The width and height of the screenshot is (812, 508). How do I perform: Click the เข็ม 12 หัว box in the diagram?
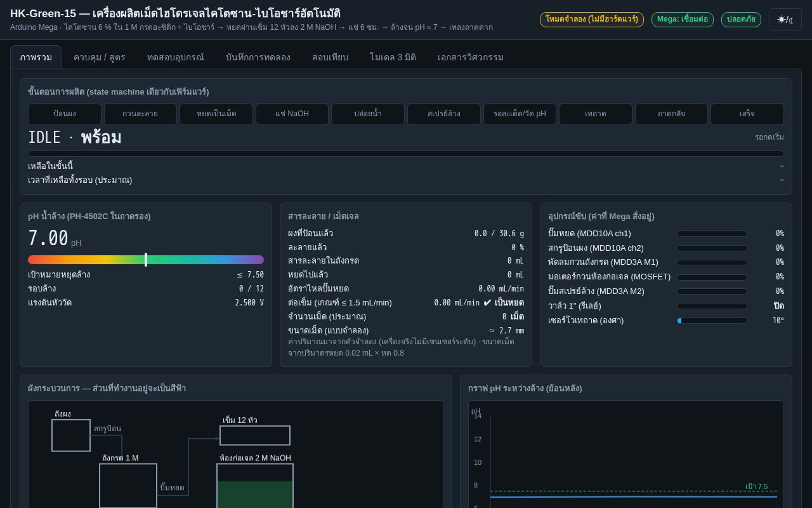click(255, 436)
